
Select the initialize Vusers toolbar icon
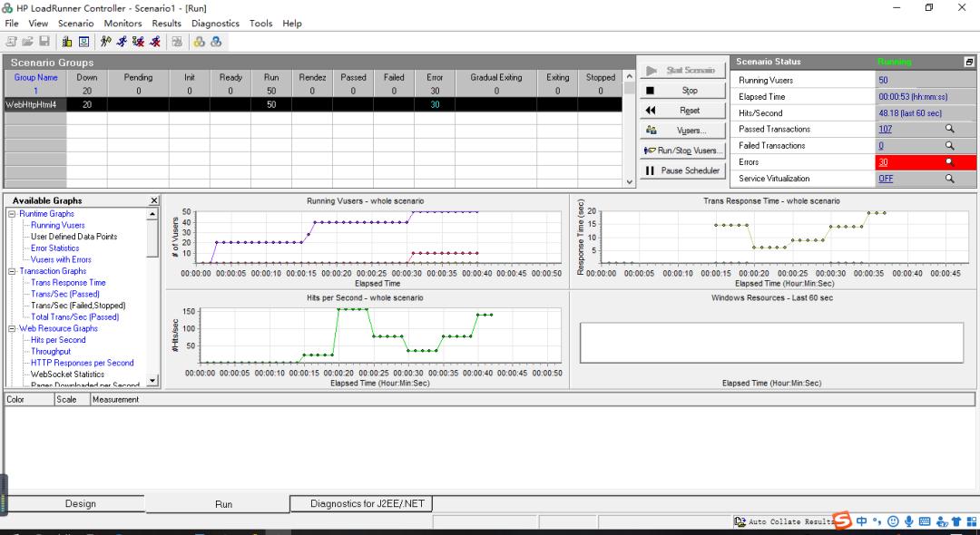pos(107,41)
